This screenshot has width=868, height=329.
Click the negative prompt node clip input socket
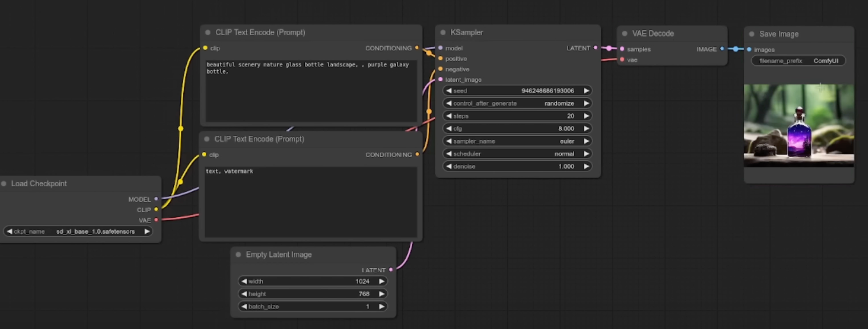[x=204, y=154]
